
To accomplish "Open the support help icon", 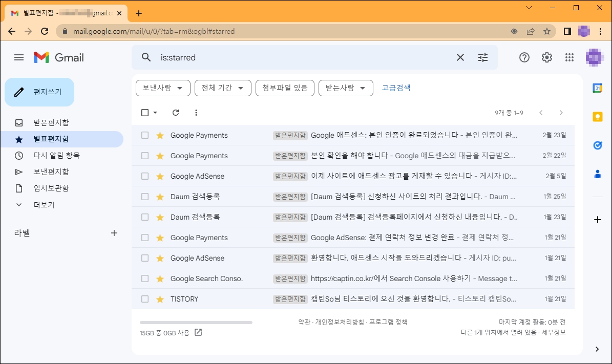I will pyautogui.click(x=524, y=57).
